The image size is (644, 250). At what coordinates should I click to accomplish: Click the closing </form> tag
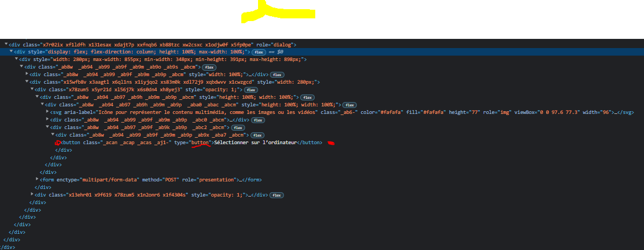click(x=252, y=180)
